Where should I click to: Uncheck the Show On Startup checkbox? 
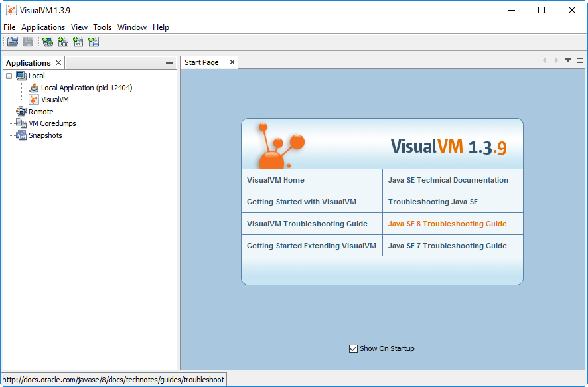tap(353, 348)
